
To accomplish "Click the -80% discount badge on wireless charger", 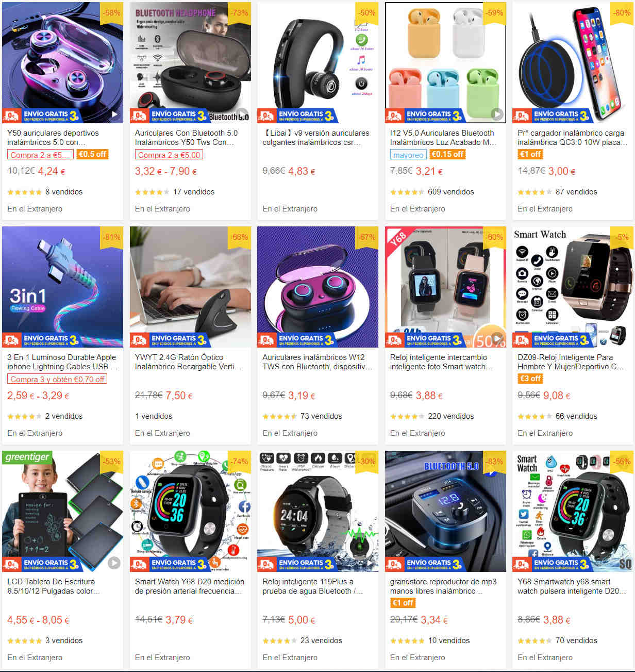I will [622, 13].
